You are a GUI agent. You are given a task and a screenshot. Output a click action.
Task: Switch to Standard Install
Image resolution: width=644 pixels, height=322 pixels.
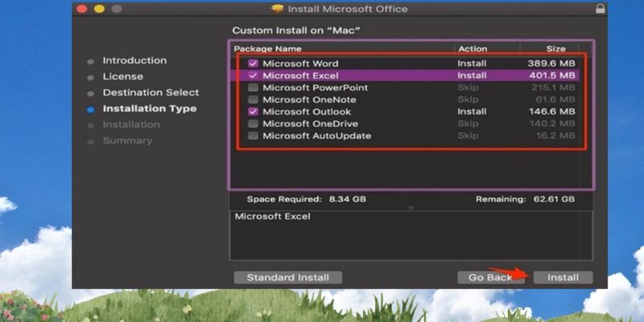(287, 278)
